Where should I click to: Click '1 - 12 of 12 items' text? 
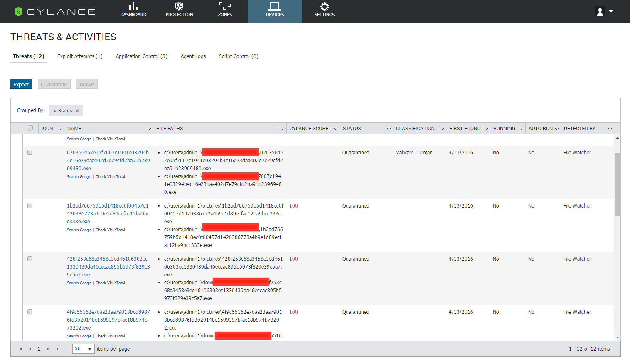589,349
